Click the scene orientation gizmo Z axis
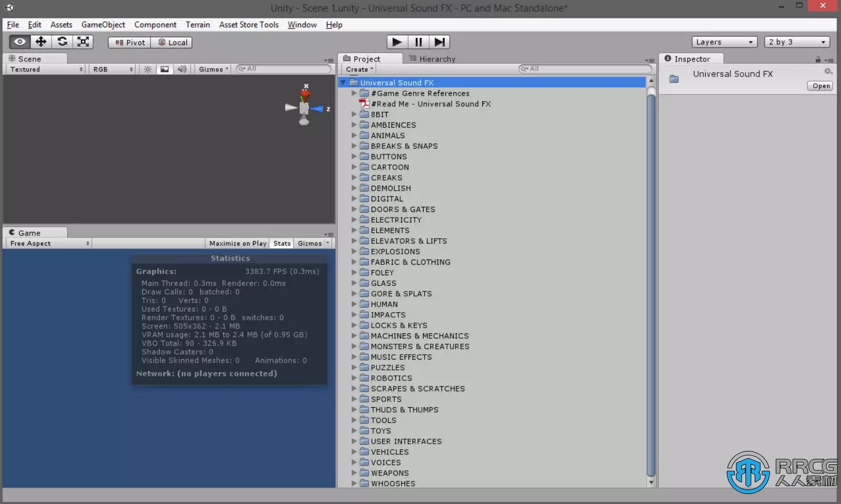Viewport: 841px width, 504px height. pyautogui.click(x=318, y=109)
